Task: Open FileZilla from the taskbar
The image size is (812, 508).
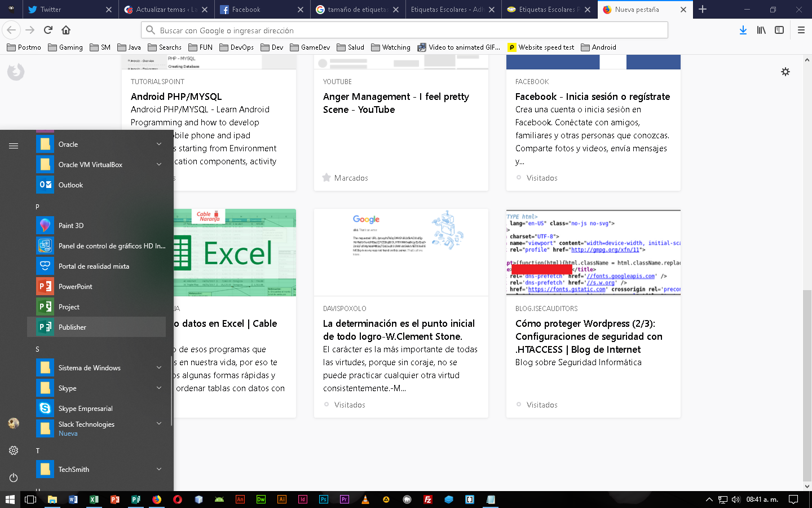Action: click(x=428, y=500)
